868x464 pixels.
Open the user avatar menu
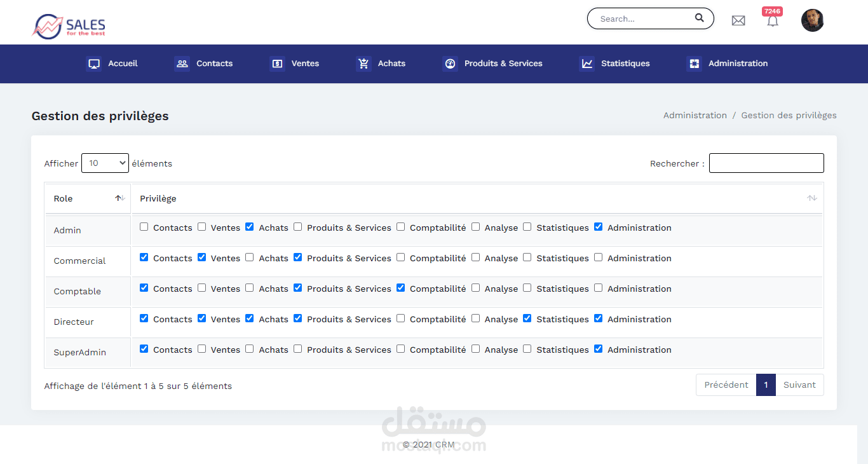coord(812,20)
